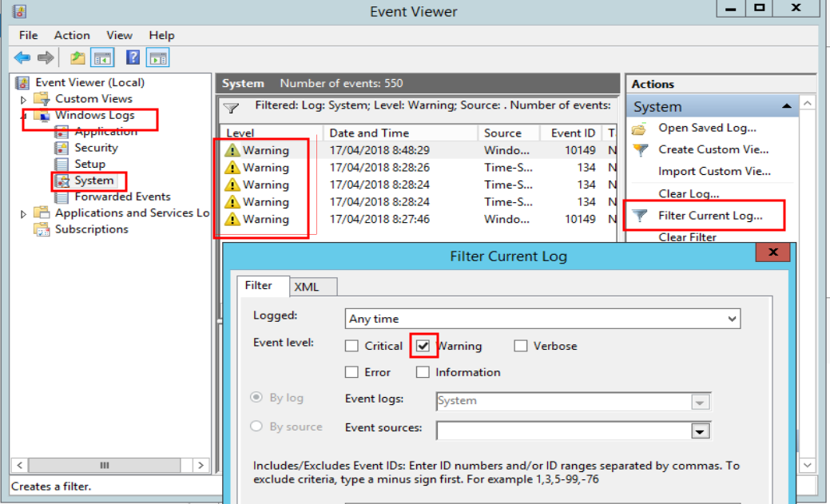Screen dimensions: 830x504
Task: Click tree pane scroll right arrow
Action: tap(201, 466)
